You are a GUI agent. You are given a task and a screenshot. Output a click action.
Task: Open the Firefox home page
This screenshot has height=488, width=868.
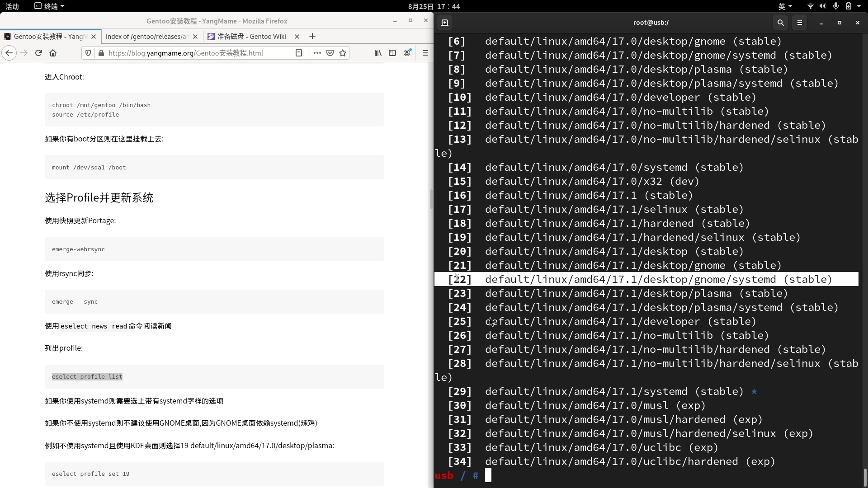point(53,53)
